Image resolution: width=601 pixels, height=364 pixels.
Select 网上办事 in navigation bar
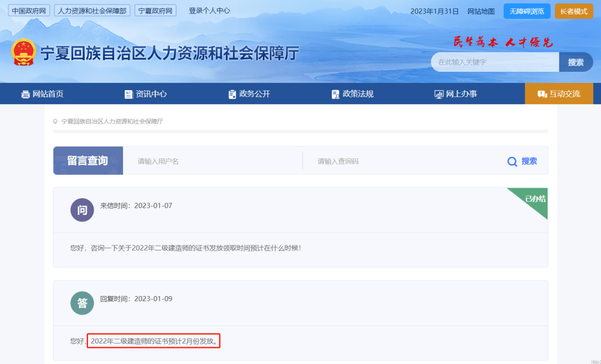point(455,94)
